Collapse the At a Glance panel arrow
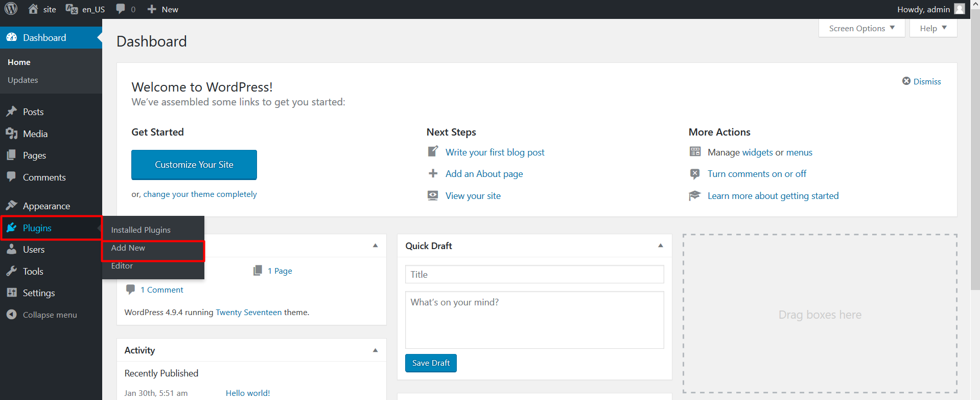Viewport: 980px width, 400px height. (375, 246)
